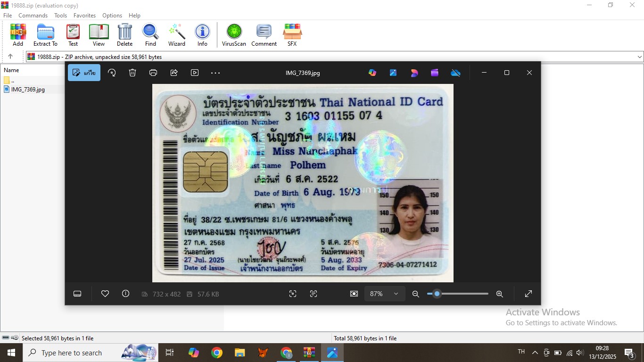This screenshot has height=362, width=644.
Task: Click the blue Edit image button
Action: tap(84, 73)
